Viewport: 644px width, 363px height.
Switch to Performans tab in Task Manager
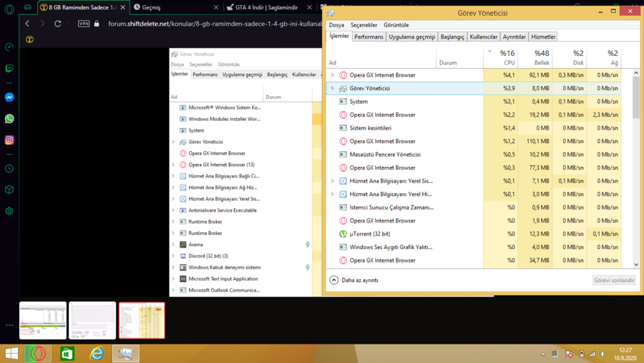(x=369, y=37)
